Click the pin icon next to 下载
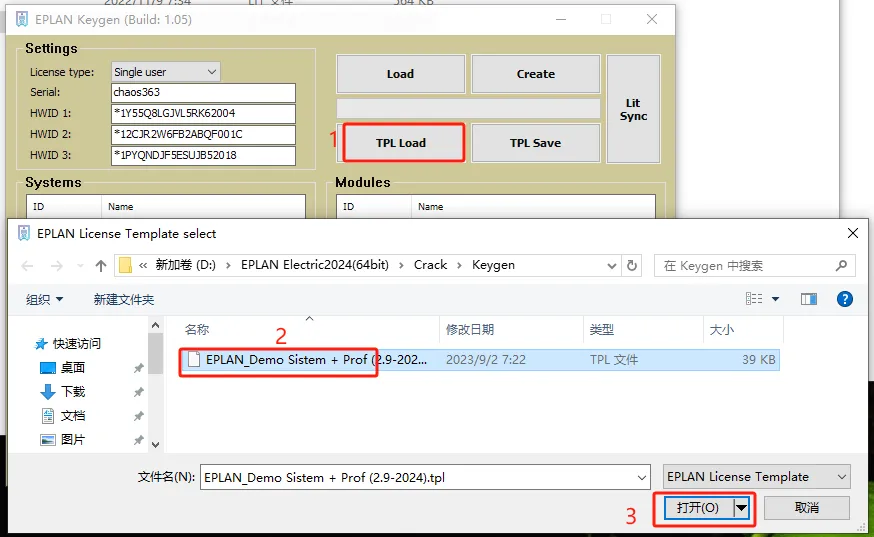 (x=138, y=392)
